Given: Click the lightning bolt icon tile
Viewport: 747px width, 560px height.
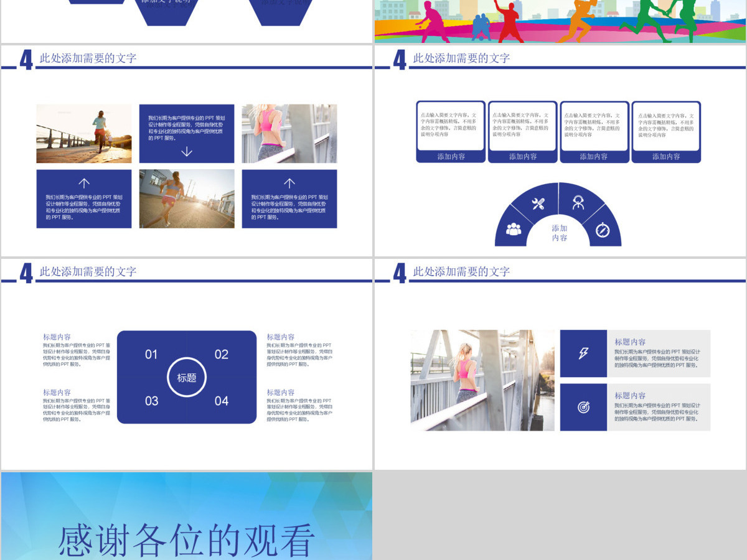Looking at the screenshot, I should (583, 353).
